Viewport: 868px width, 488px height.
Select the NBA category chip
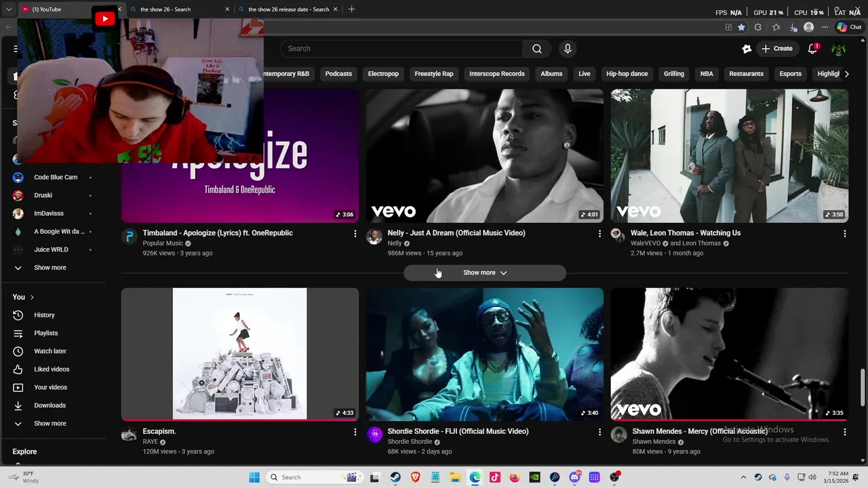(x=707, y=74)
